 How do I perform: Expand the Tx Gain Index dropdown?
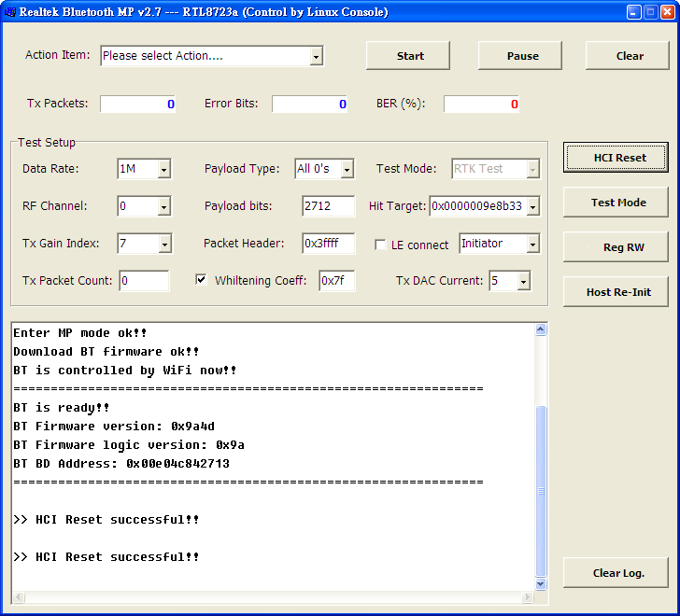(164, 244)
